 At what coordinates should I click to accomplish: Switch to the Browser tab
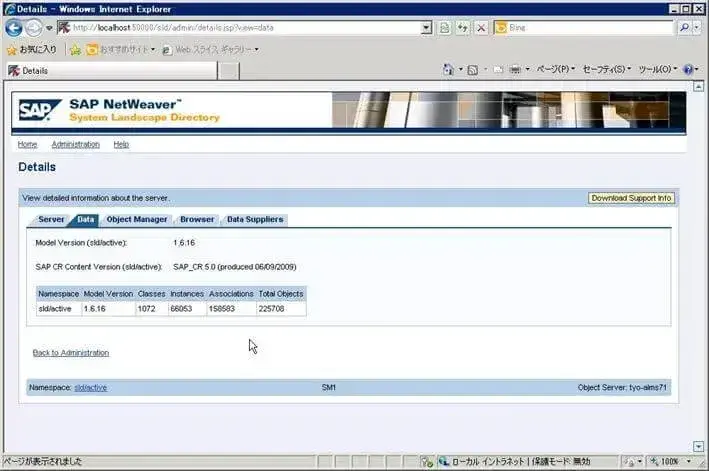[197, 219]
